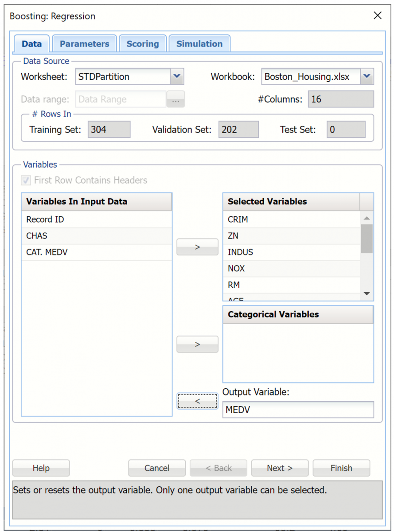
Task: Open Help for this dialog
Action: coord(41,468)
